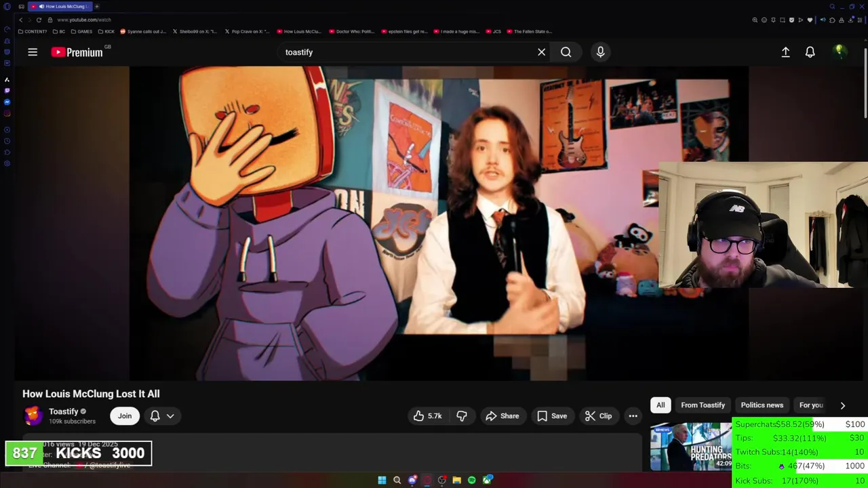Join the Toastify channel membership

click(x=125, y=416)
